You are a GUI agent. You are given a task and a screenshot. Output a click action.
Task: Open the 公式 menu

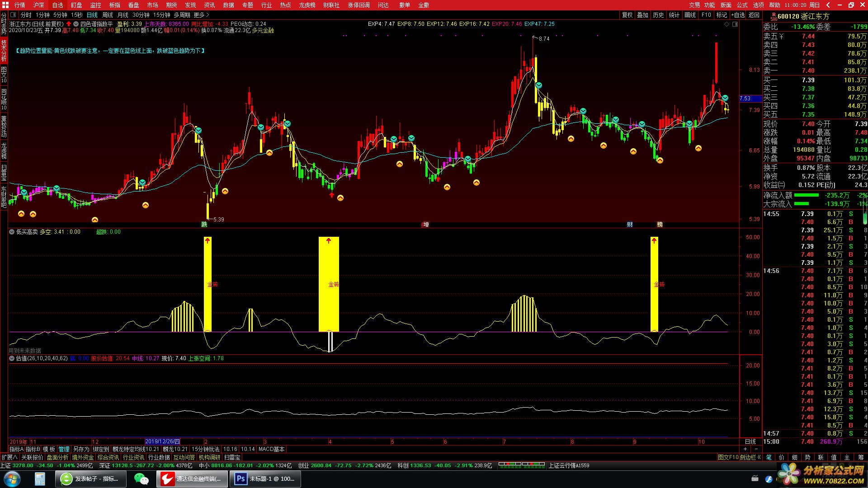click(x=742, y=5)
